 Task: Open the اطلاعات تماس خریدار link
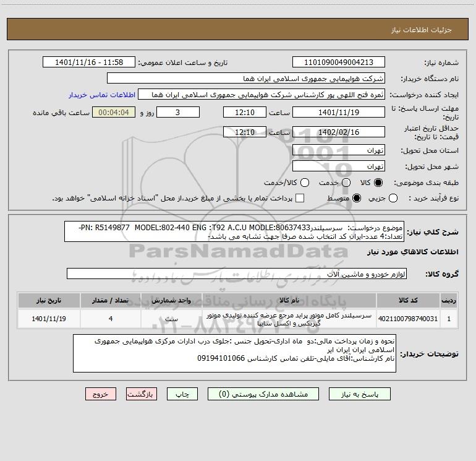102,95
